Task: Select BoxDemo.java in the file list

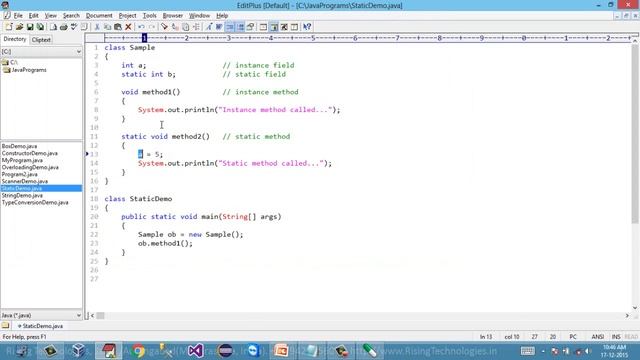Action: (19, 146)
